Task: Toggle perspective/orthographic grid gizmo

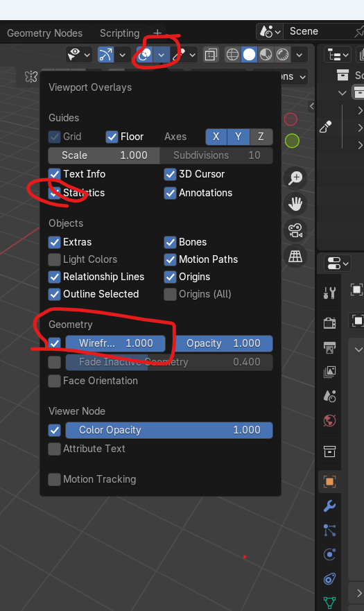Action: pyautogui.click(x=295, y=257)
